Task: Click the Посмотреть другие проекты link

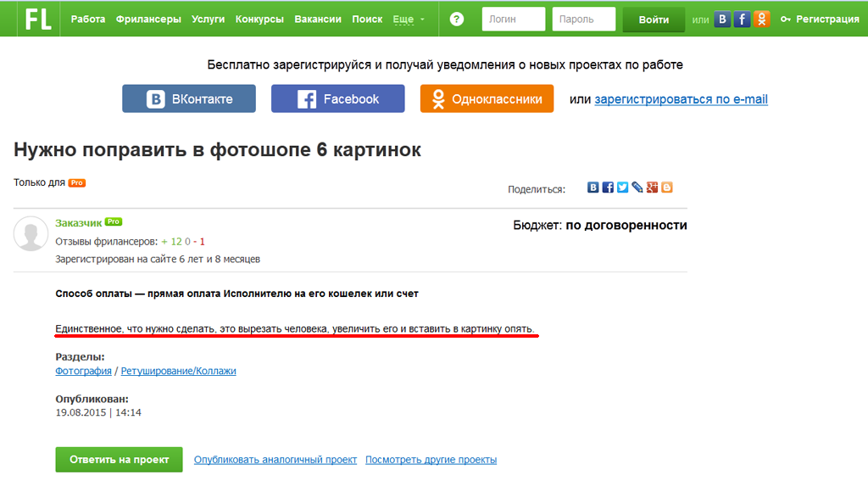Action: (x=431, y=460)
